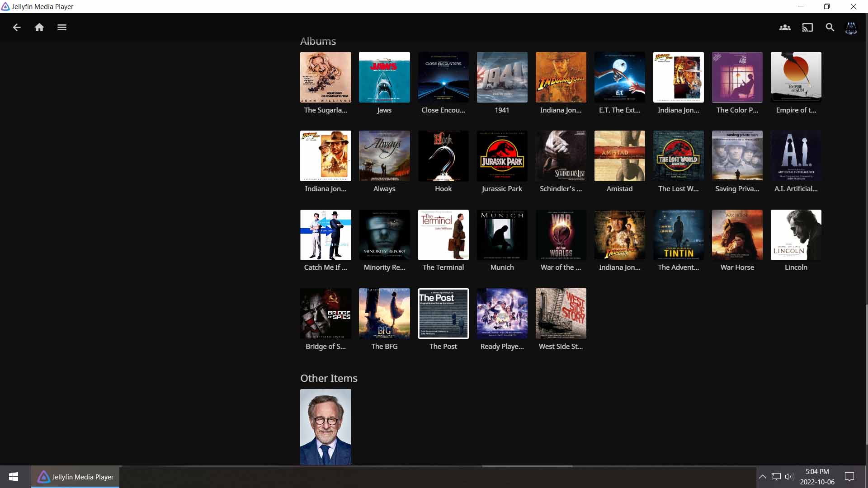Open the War Horse album cover
This screenshot has height=488, width=868.
737,235
